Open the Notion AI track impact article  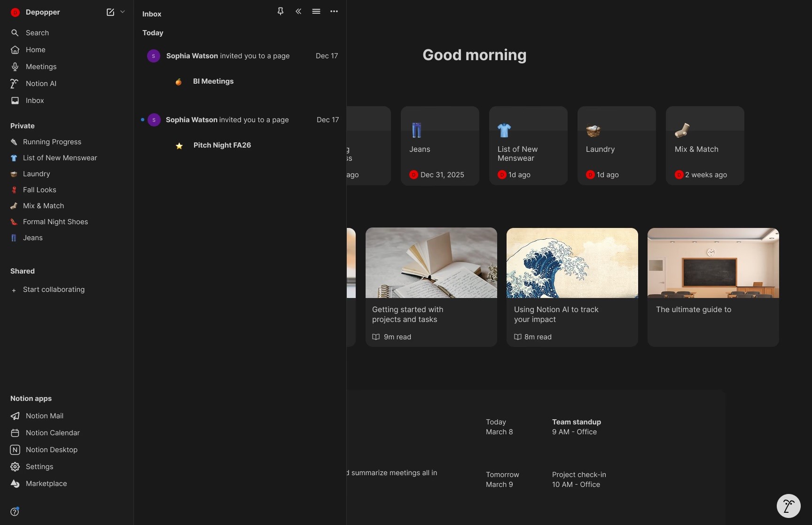[572, 287]
